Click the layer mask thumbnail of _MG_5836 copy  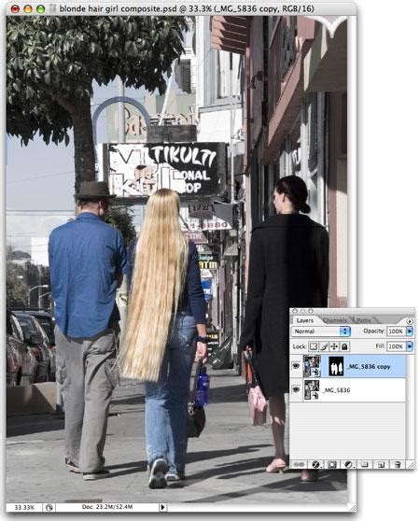(336, 366)
